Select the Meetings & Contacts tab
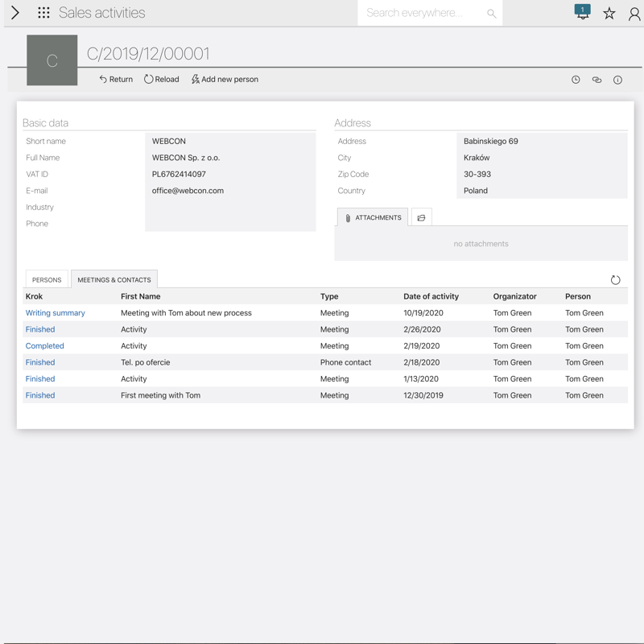The height and width of the screenshot is (644, 644). (114, 280)
